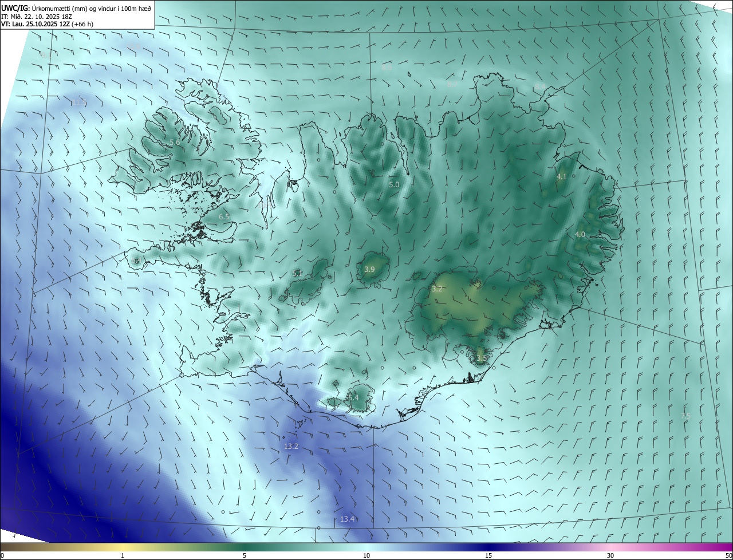Click the 3.9 value label on the glacier
The width and height of the screenshot is (733, 560).
(x=369, y=270)
